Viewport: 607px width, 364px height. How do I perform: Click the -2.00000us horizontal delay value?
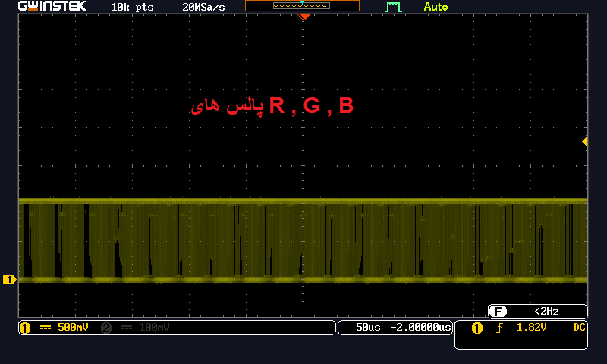coord(420,328)
